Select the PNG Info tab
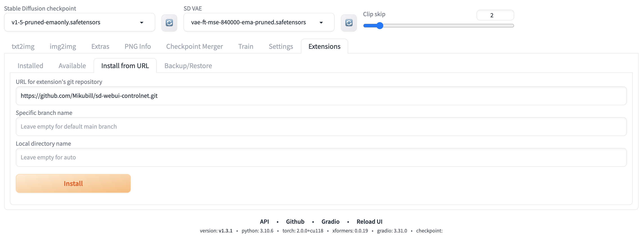The image size is (644, 241). pos(137,47)
